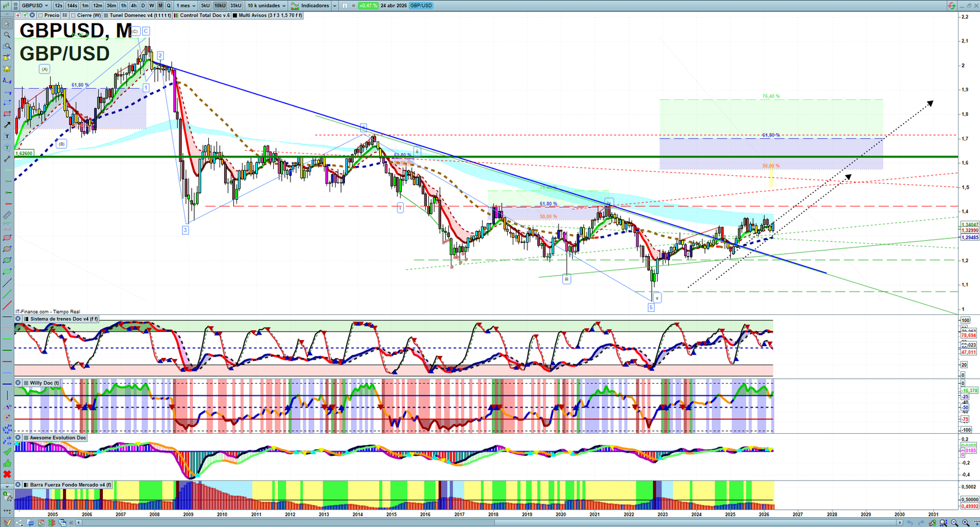Open the Indicadores indicator panel

click(314, 6)
